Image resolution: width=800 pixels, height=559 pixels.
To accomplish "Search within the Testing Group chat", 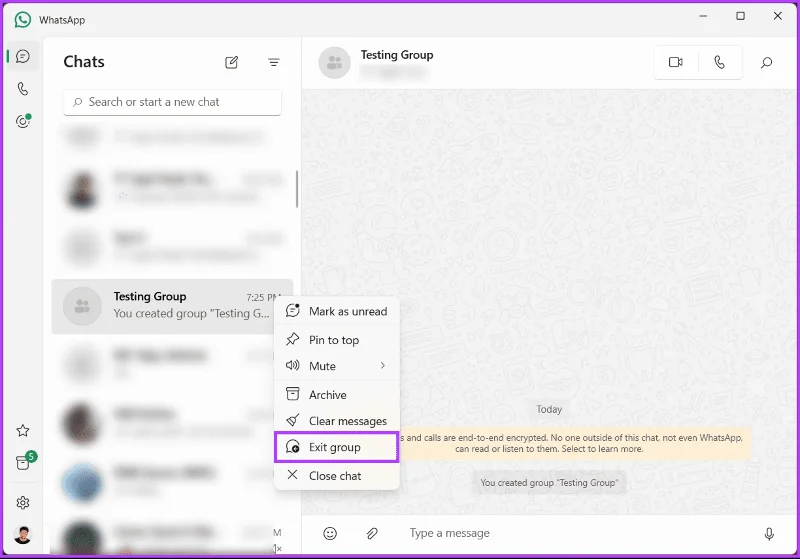I will point(766,62).
